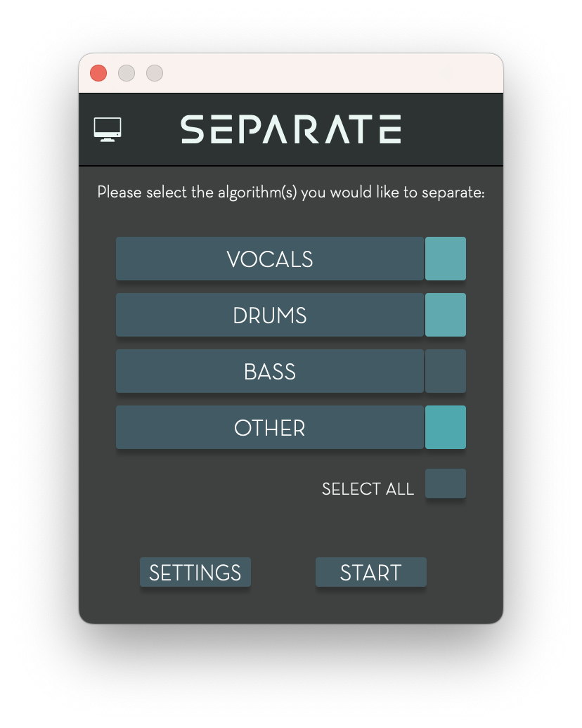Close the window with the red button
The image size is (582, 728).
coord(98,73)
